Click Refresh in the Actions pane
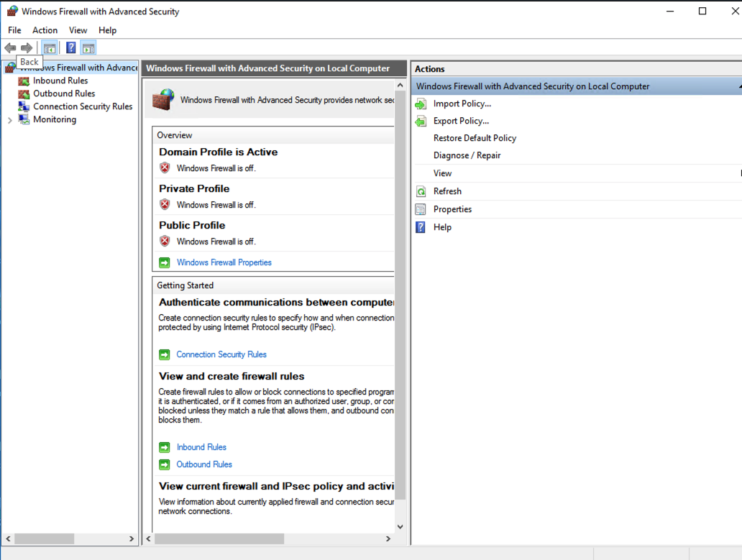Image resolution: width=742 pixels, height=560 pixels. [x=447, y=191]
